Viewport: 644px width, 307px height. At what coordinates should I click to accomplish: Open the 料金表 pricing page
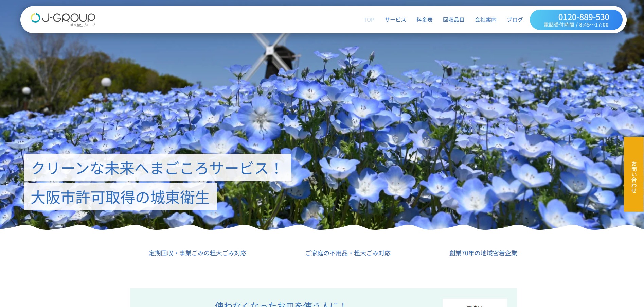click(x=424, y=20)
